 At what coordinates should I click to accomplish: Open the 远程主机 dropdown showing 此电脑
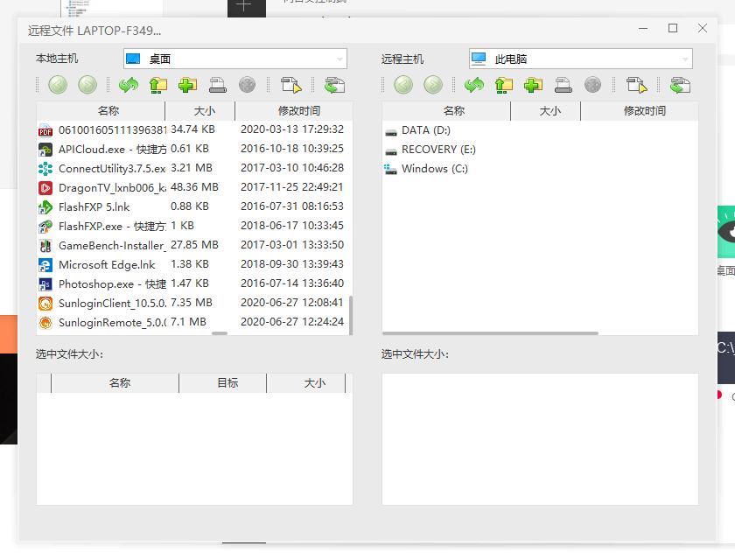click(686, 59)
